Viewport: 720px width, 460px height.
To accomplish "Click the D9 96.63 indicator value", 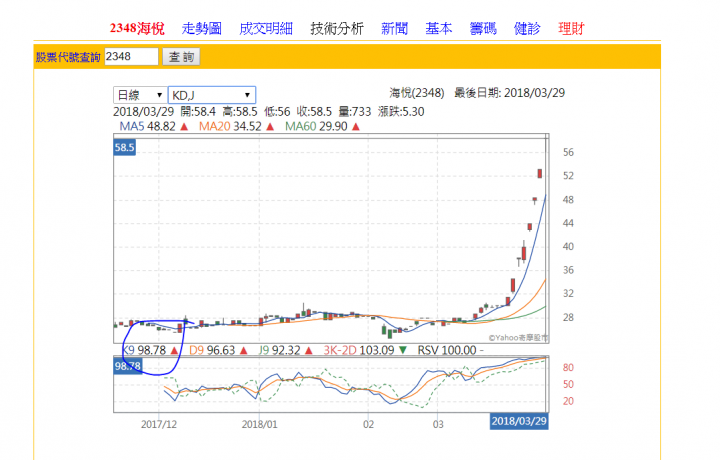I will coord(212,350).
